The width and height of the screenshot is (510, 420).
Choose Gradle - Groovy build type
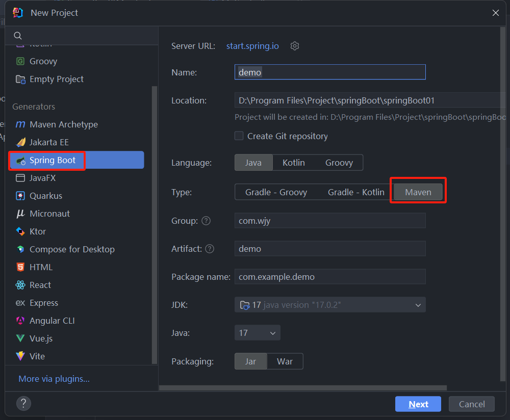click(x=276, y=192)
